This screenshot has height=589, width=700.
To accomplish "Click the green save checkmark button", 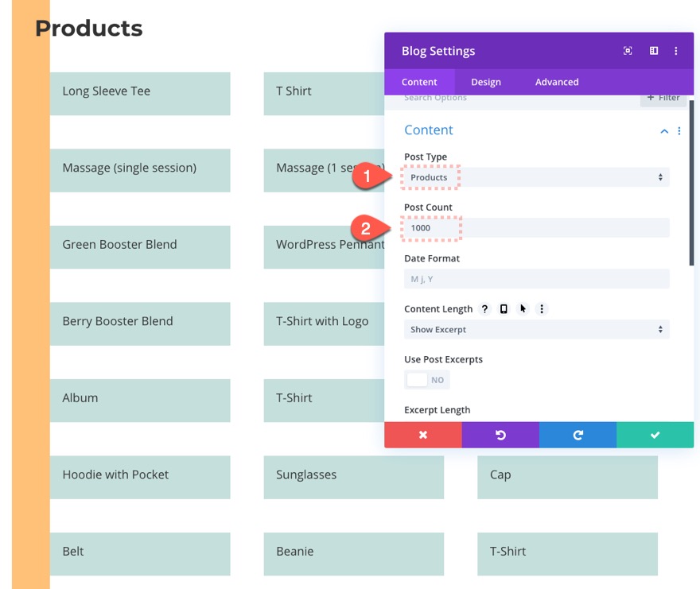I will point(655,435).
